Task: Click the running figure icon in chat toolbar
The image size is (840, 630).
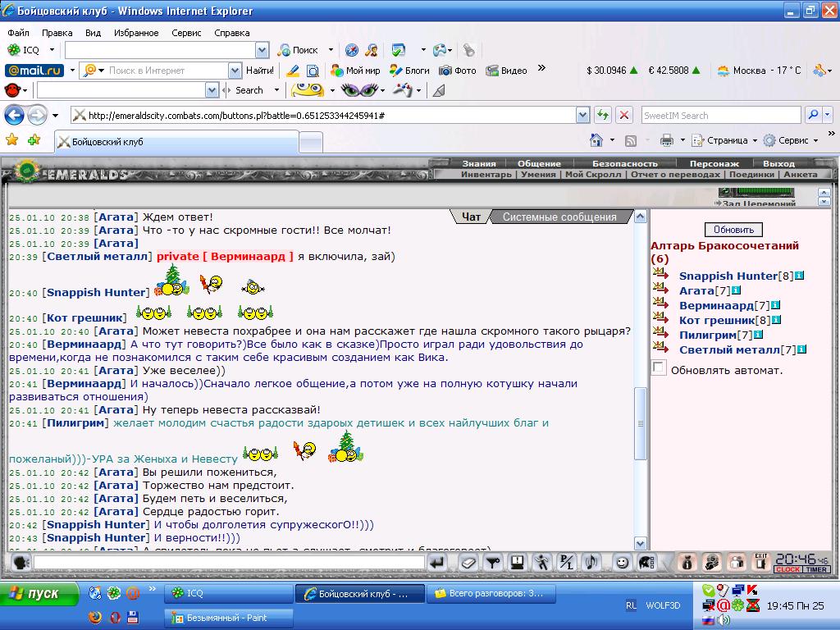Action: click(x=542, y=563)
